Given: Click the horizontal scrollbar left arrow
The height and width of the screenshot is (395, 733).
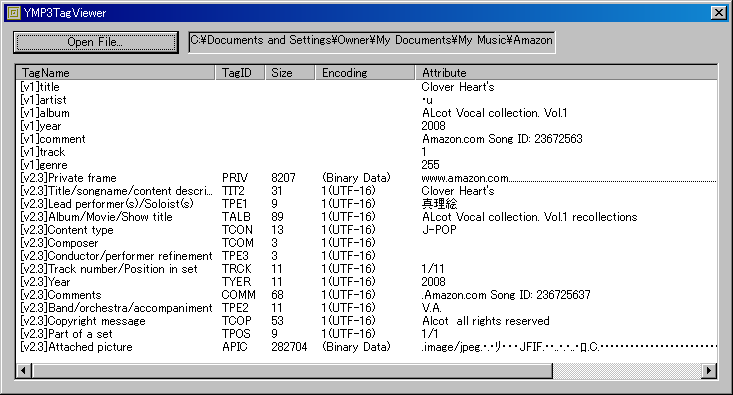Looking at the screenshot, I should click(24, 371).
